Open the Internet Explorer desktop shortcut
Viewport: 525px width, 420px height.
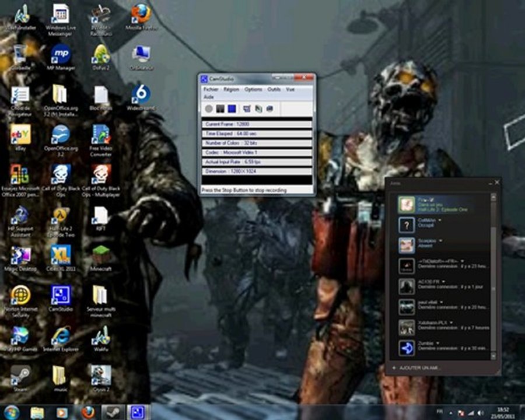[61, 338]
